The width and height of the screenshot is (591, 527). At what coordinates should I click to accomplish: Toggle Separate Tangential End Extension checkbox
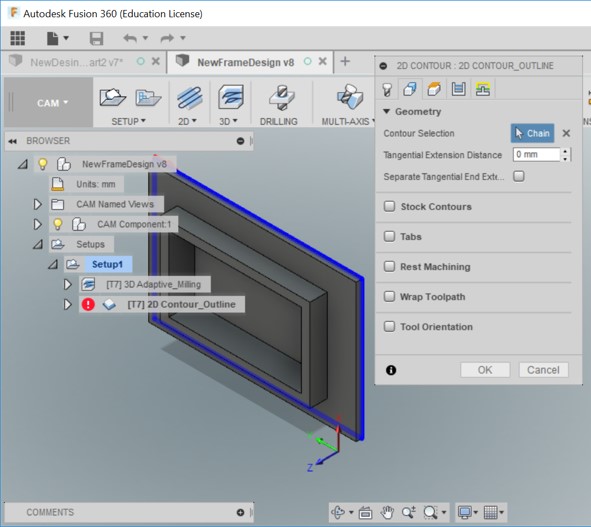[x=519, y=176]
